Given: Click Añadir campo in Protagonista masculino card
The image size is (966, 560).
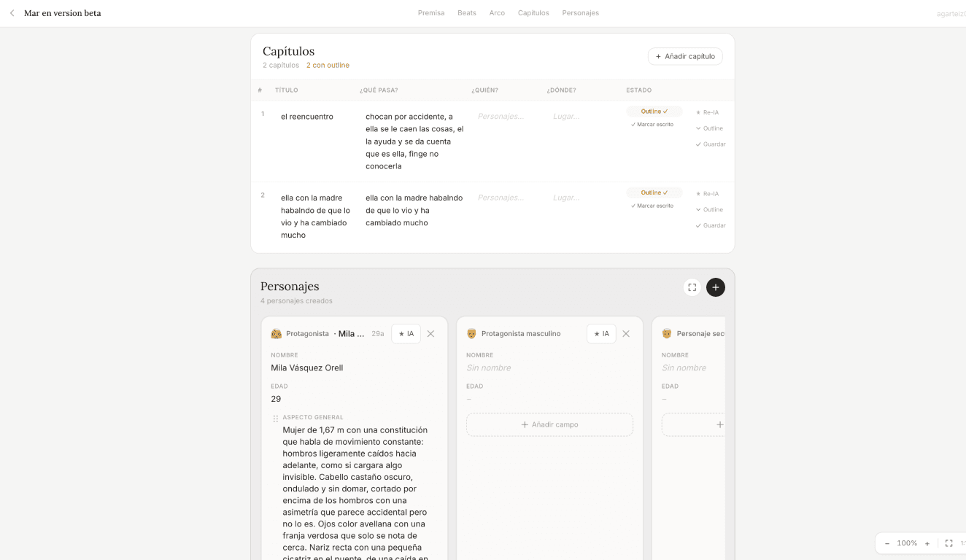Looking at the screenshot, I should [549, 424].
